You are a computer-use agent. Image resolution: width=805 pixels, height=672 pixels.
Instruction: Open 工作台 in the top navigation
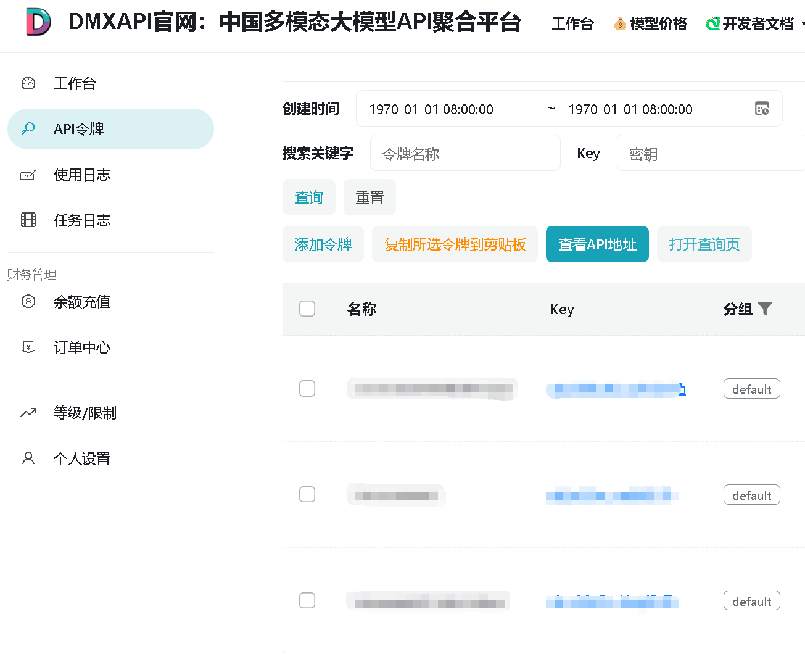click(572, 23)
